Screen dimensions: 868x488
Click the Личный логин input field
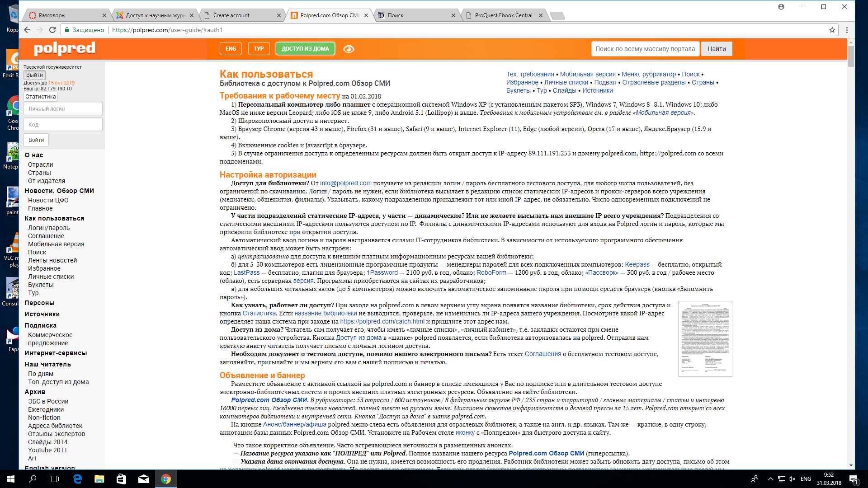tap(63, 109)
